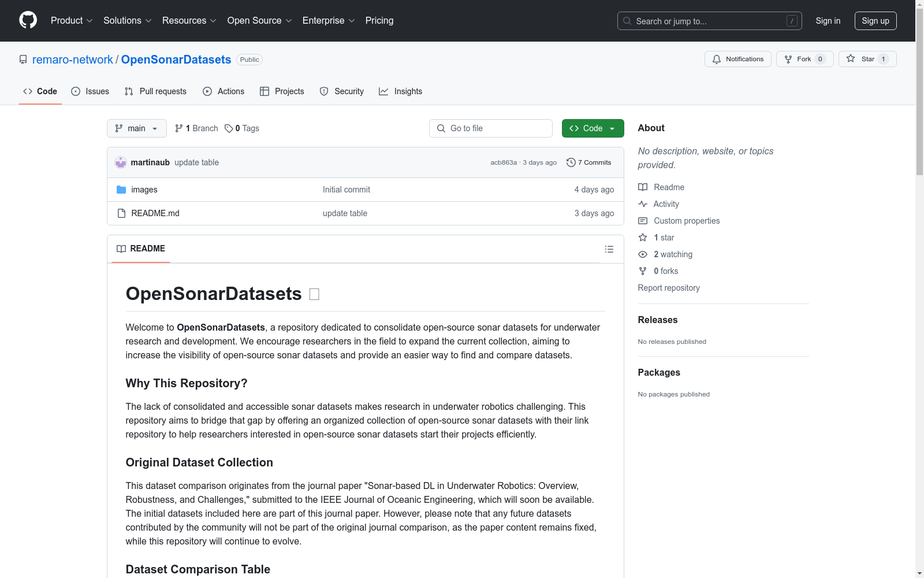
Task: Switch to the Issues tab
Action: point(90,91)
